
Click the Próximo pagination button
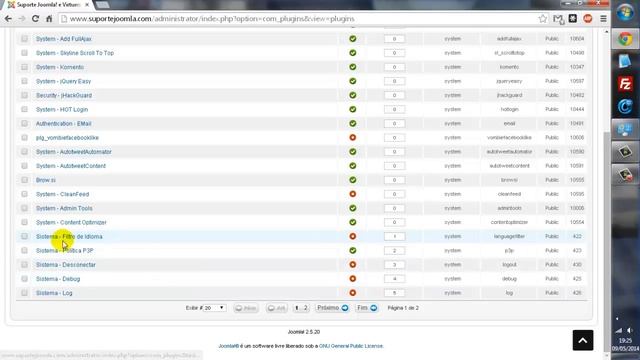tap(333, 308)
